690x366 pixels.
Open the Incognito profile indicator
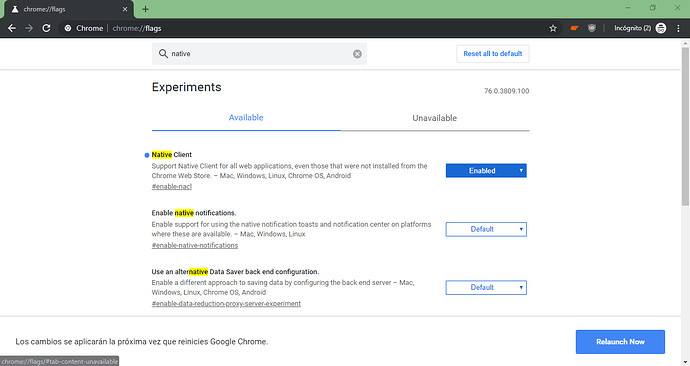(640, 28)
